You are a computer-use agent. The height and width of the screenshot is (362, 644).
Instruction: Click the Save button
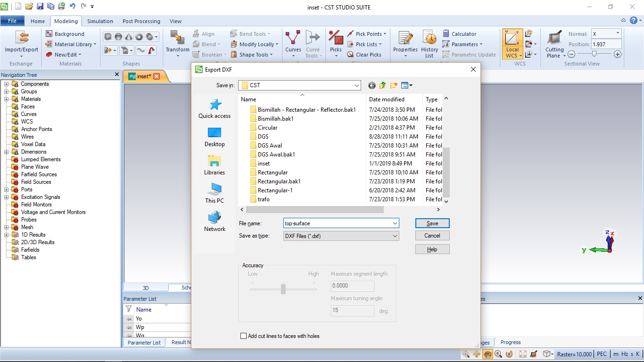[x=432, y=223]
